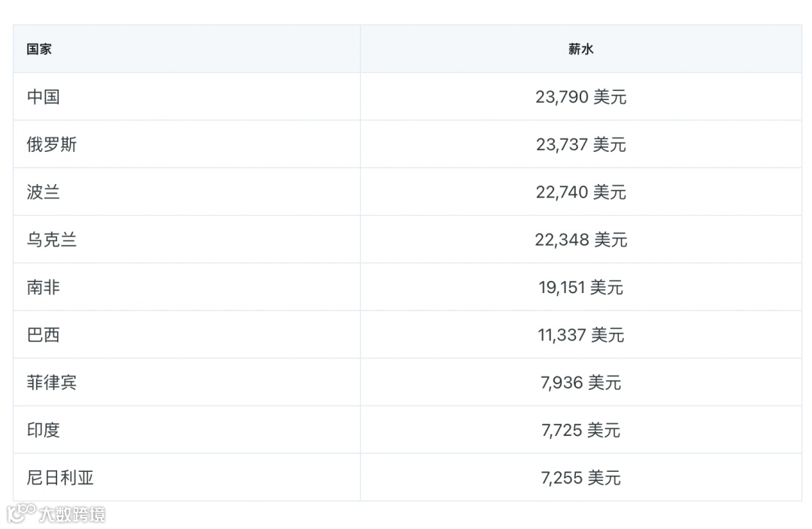The width and height of the screenshot is (812, 529).
Task: Click the 7,936 美元 salary value
Action: pos(580,382)
